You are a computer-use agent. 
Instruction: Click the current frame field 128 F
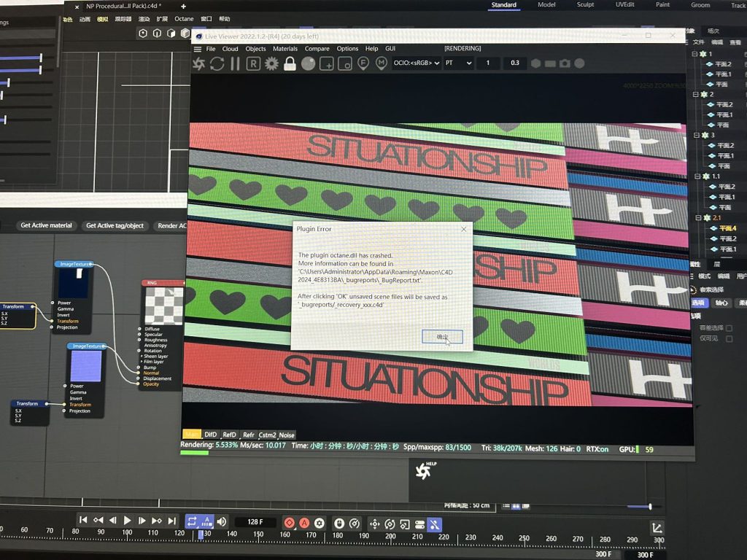(x=255, y=522)
